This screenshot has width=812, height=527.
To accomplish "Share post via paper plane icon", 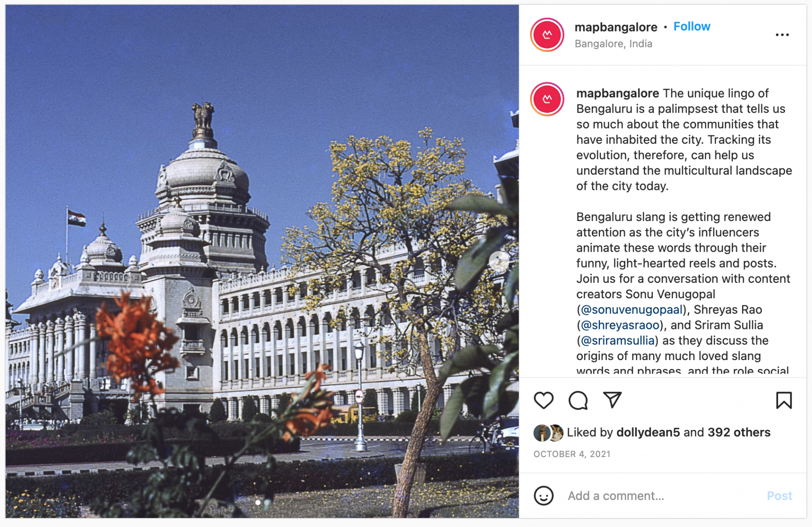I will (x=612, y=400).
